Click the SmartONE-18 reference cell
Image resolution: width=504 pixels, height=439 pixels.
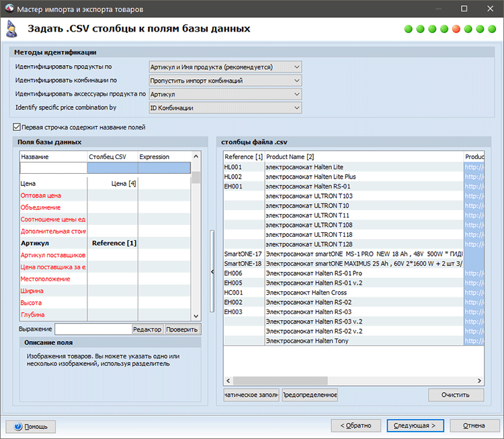click(244, 264)
